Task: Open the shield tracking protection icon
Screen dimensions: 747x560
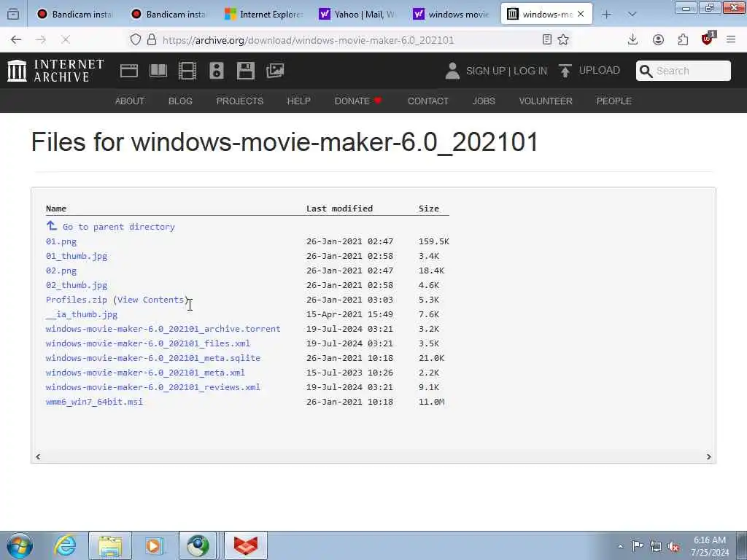Action: pos(135,40)
